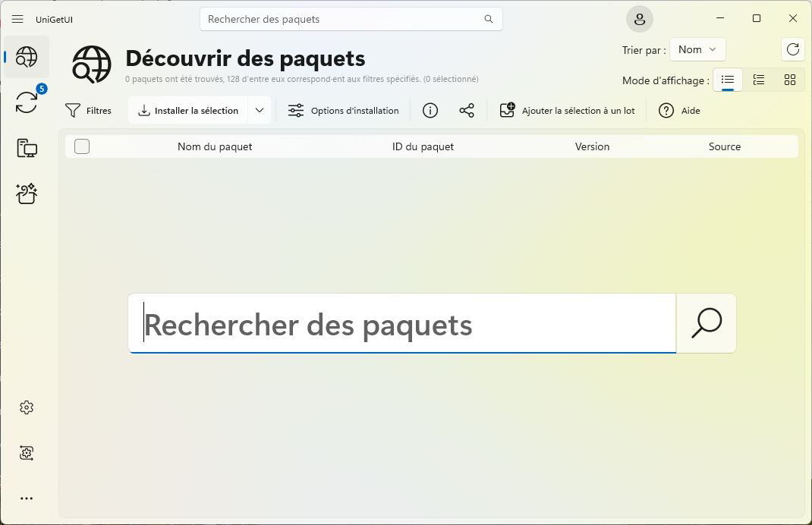The width and height of the screenshot is (812, 525).
Task: Toggle the select-all packages checkbox
Action: tap(82, 146)
